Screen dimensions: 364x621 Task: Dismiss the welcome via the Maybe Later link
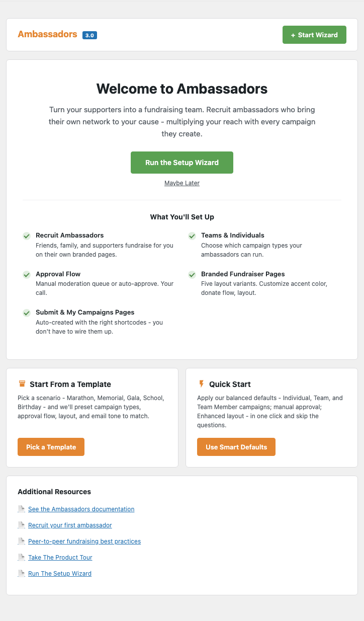click(182, 183)
